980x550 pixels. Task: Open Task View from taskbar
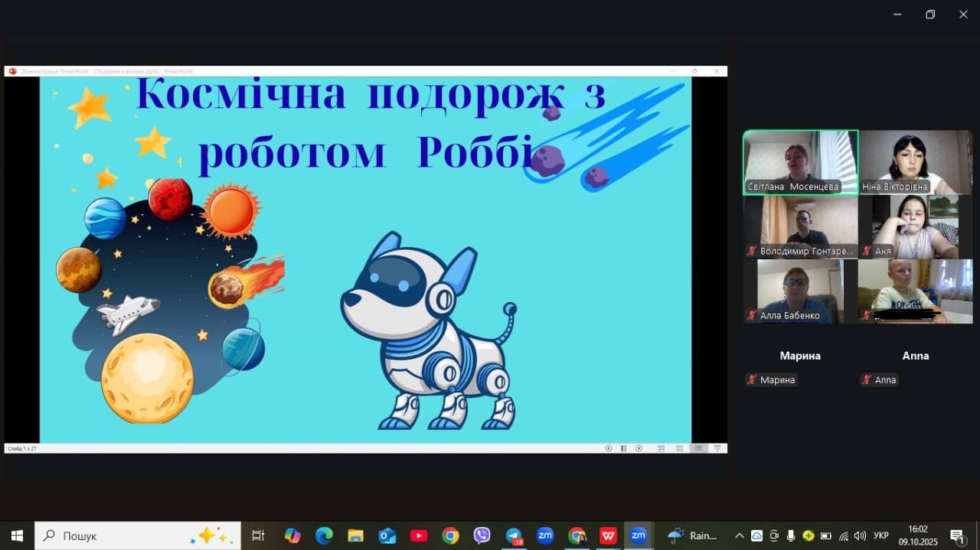pos(258,535)
